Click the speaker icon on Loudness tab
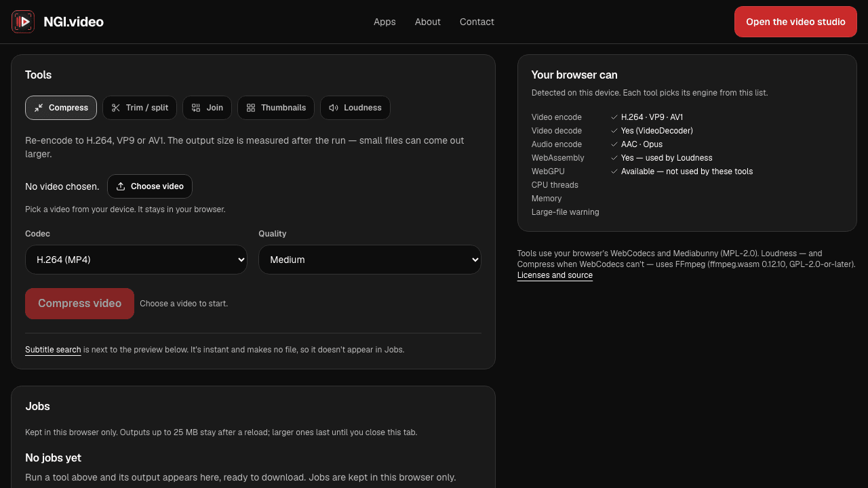This screenshot has height=488, width=868. (x=334, y=108)
